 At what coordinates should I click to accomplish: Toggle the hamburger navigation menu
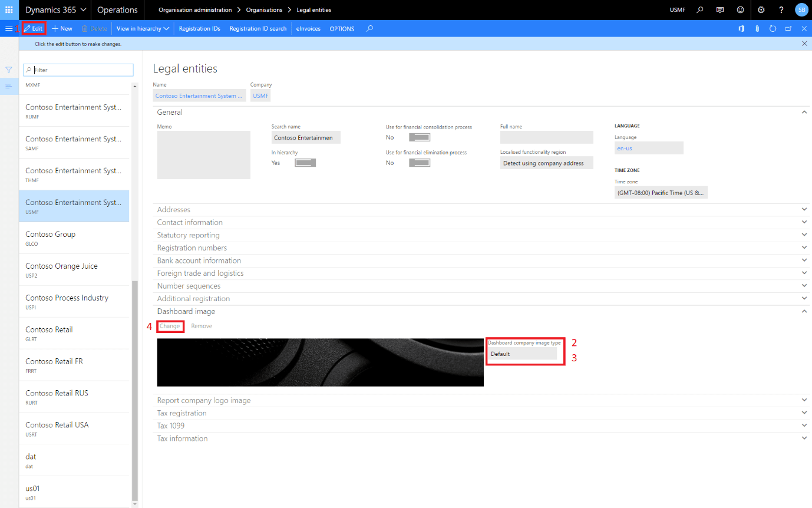(x=9, y=28)
